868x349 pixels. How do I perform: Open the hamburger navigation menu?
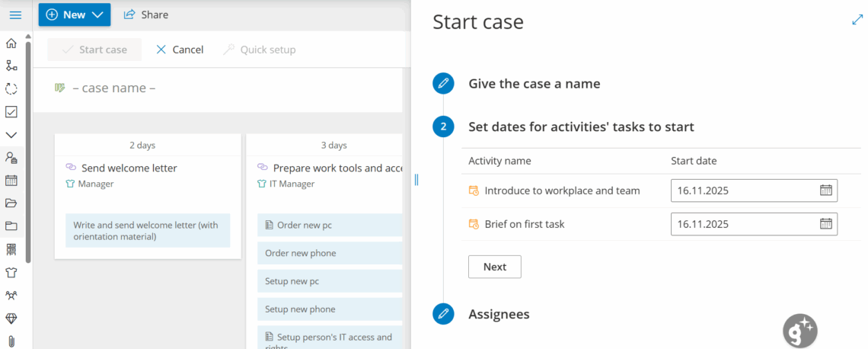click(15, 15)
